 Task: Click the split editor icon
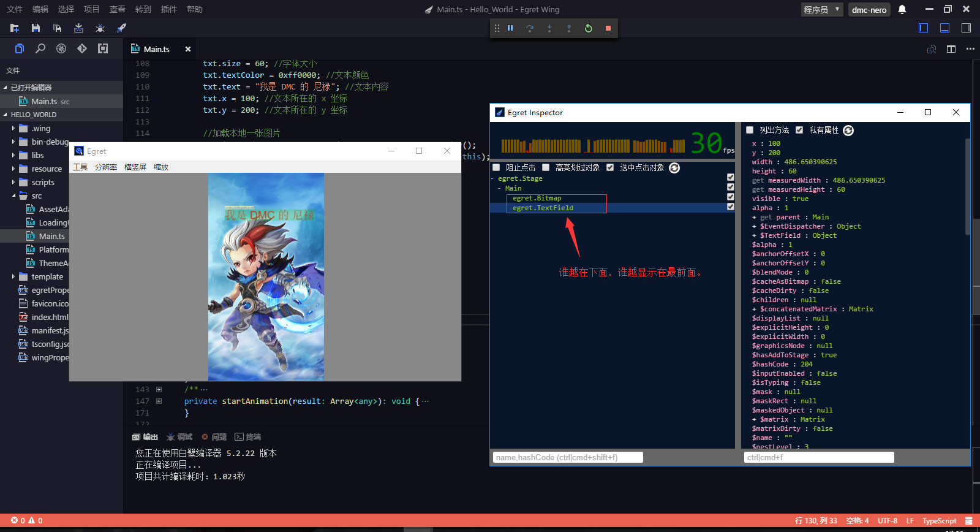point(951,49)
